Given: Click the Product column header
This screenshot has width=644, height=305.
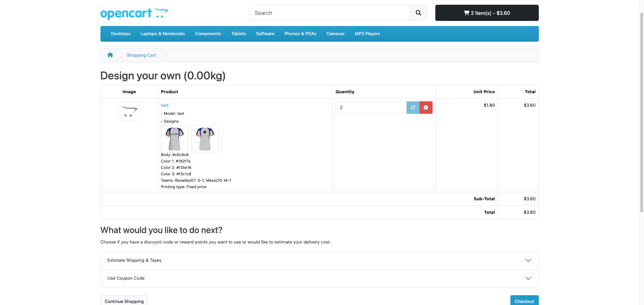Looking at the screenshot, I should point(169,92).
